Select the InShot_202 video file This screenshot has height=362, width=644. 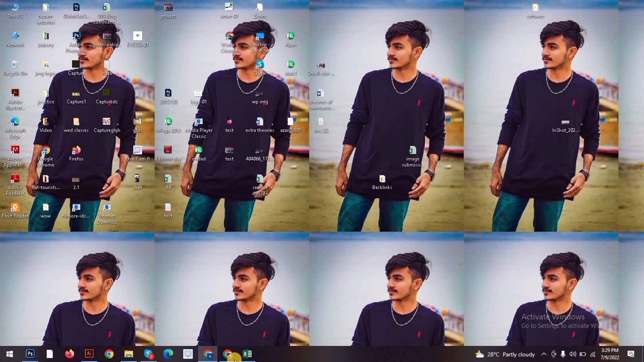click(566, 126)
